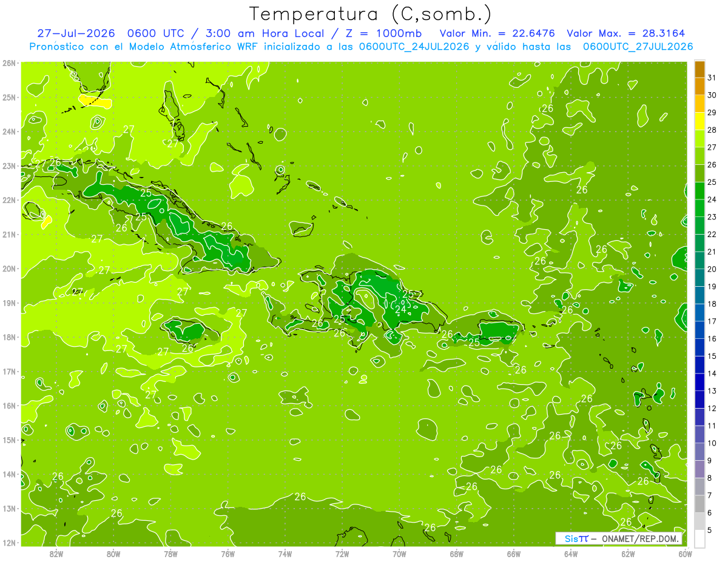Viewport: 728px width, 562px height.
Task: Select the blue legend swatch between 16 and 17
Action: 699,330
